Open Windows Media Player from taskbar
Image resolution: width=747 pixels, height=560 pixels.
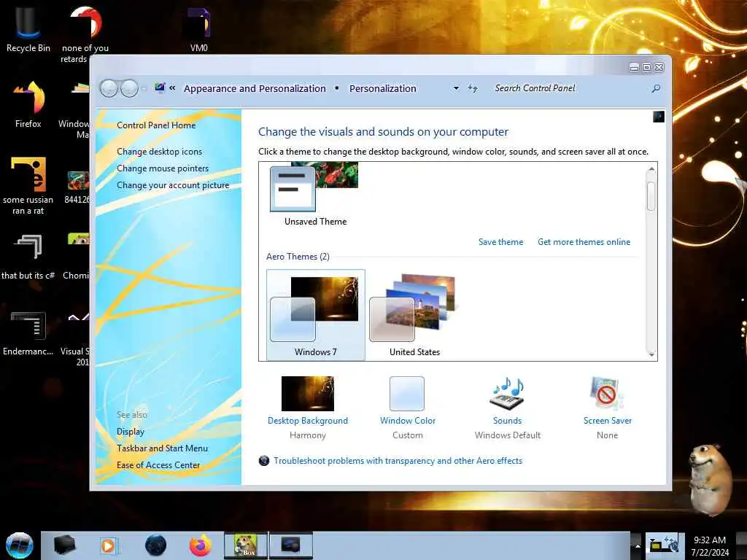(x=108, y=545)
